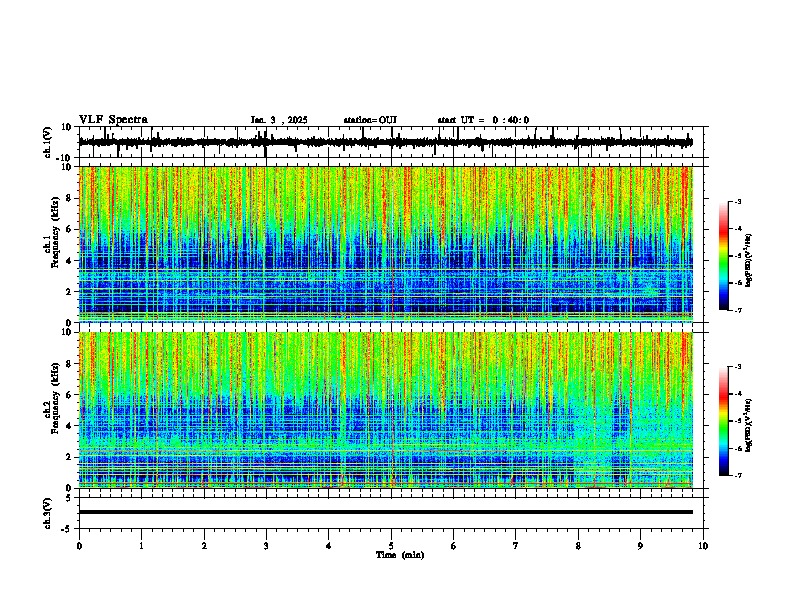Click the ch.2 frequency axis tick "8"
792x612 pixels.
point(69,364)
